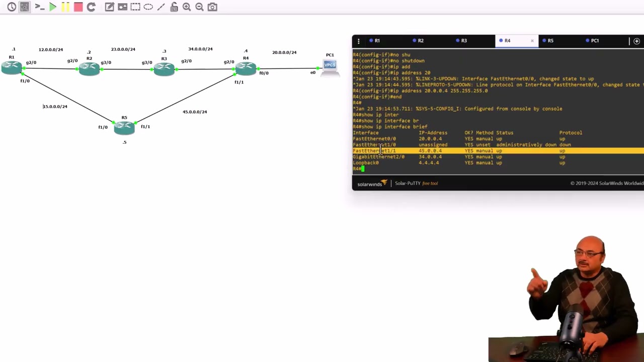Open console to all devices icon
This screenshot has height=362, width=644.
[39, 7]
